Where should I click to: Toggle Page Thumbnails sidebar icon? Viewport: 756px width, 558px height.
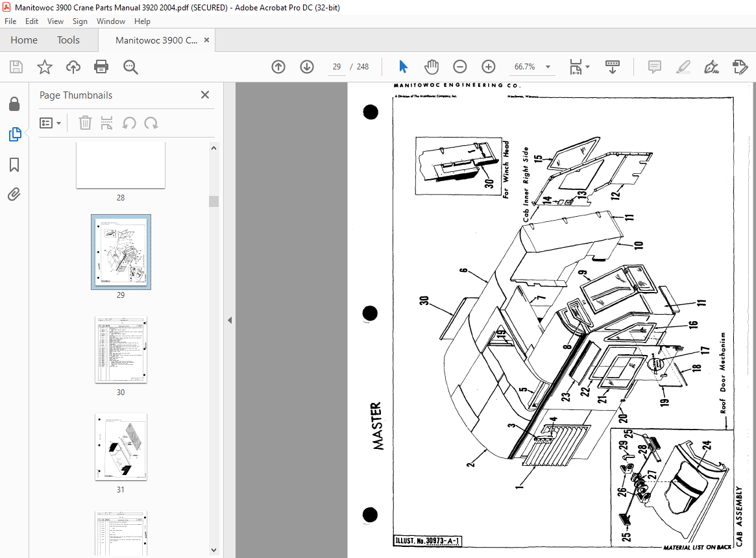coord(15,134)
